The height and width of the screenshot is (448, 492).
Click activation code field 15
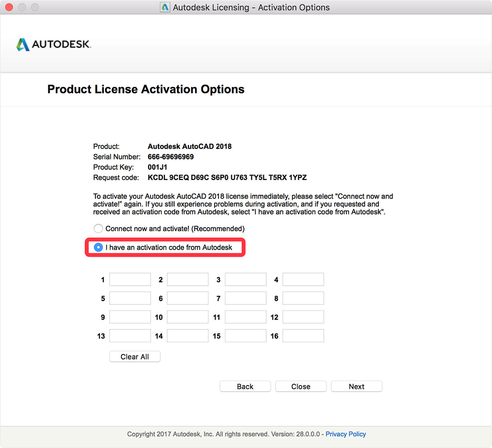click(x=246, y=336)
